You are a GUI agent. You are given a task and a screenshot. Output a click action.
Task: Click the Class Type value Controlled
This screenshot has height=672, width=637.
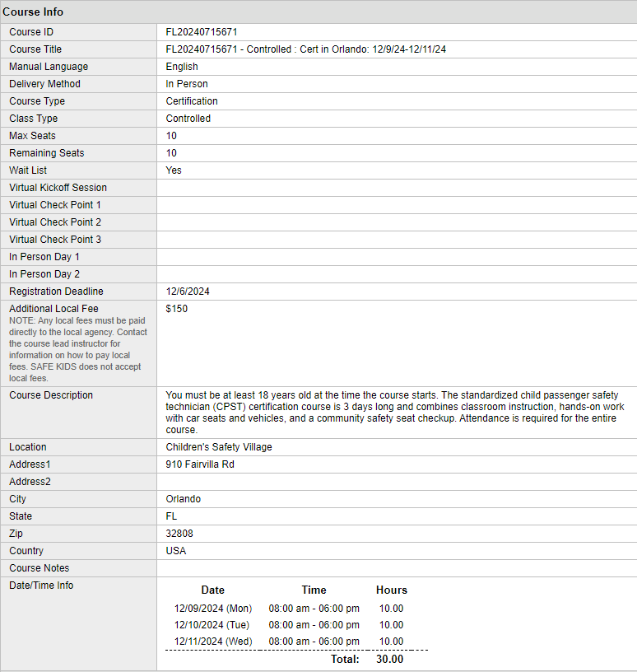pyautogui.click(x=188, y=119)
